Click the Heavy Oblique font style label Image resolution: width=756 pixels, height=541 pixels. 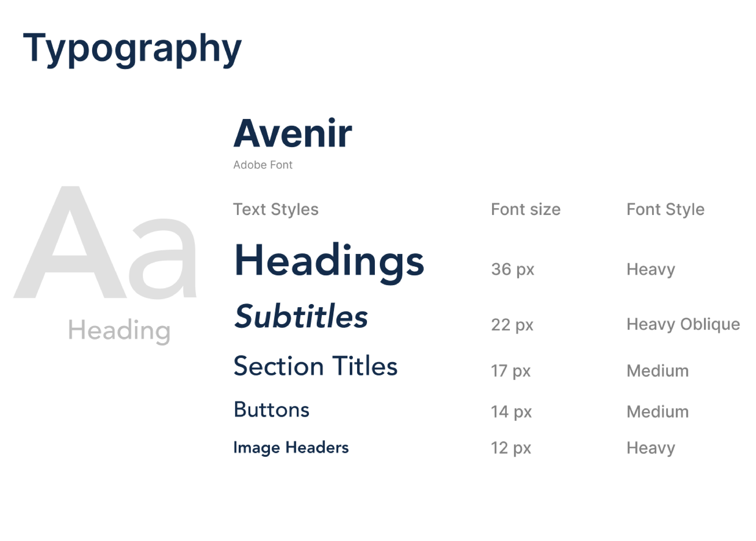tap(683, 324)
